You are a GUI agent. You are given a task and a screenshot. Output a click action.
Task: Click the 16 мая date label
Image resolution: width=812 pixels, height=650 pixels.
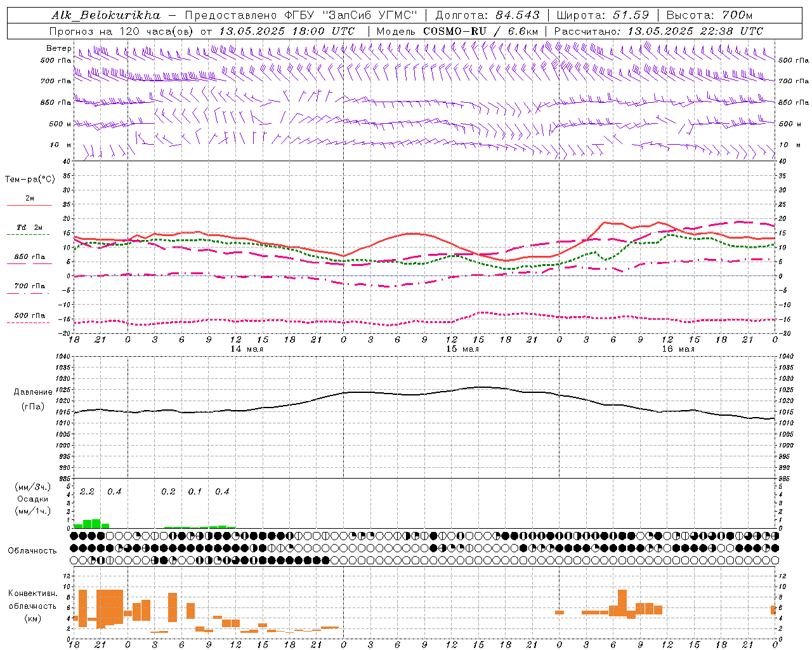pyautogui.click(x=678, y=349)
